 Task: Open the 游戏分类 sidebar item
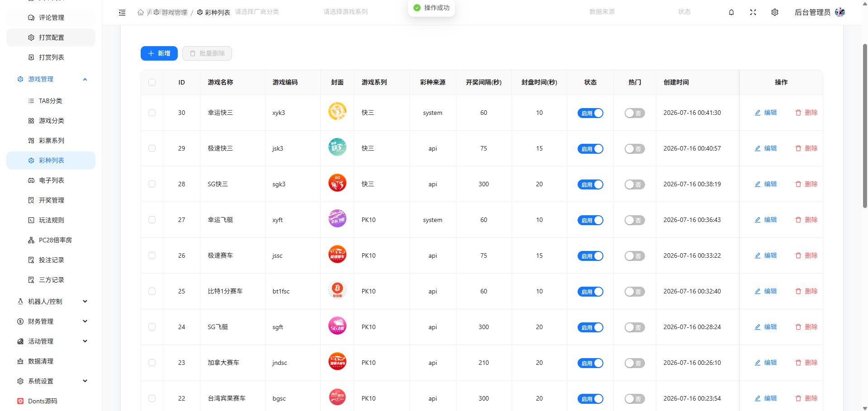click(x=51, y=121)
